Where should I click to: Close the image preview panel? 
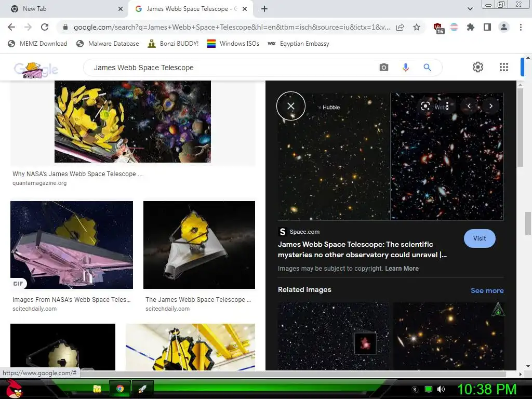[291, 106]
